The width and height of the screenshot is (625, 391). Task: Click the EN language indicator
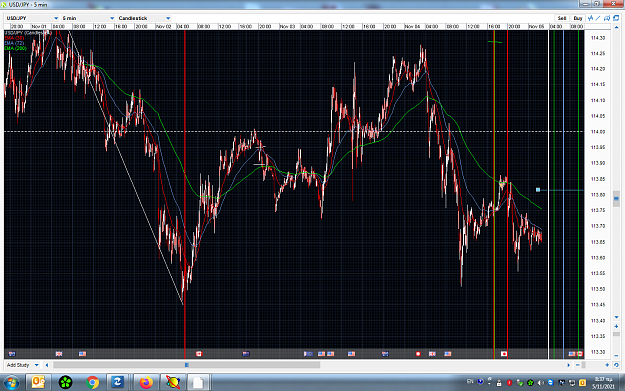pyautogui.click(x=470, y=382)
